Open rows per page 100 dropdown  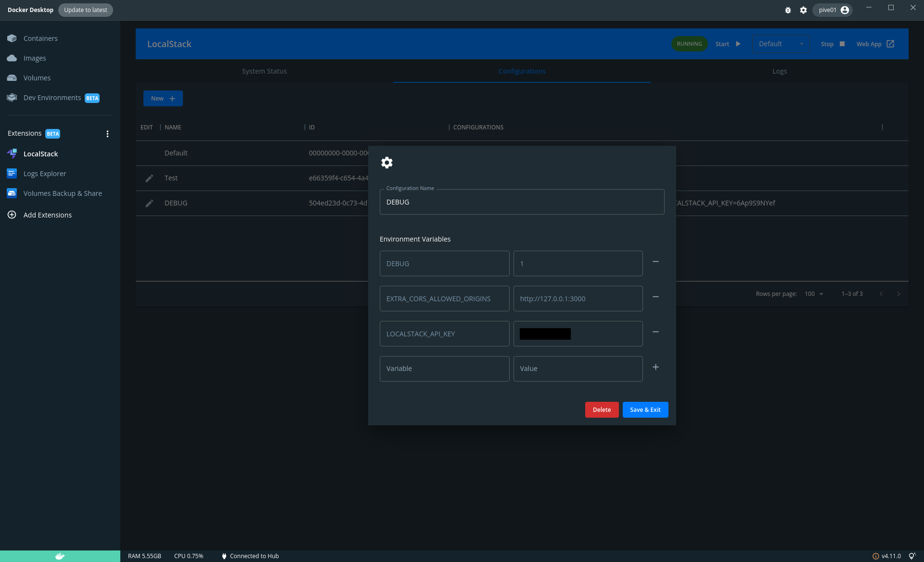pos(814,294)
